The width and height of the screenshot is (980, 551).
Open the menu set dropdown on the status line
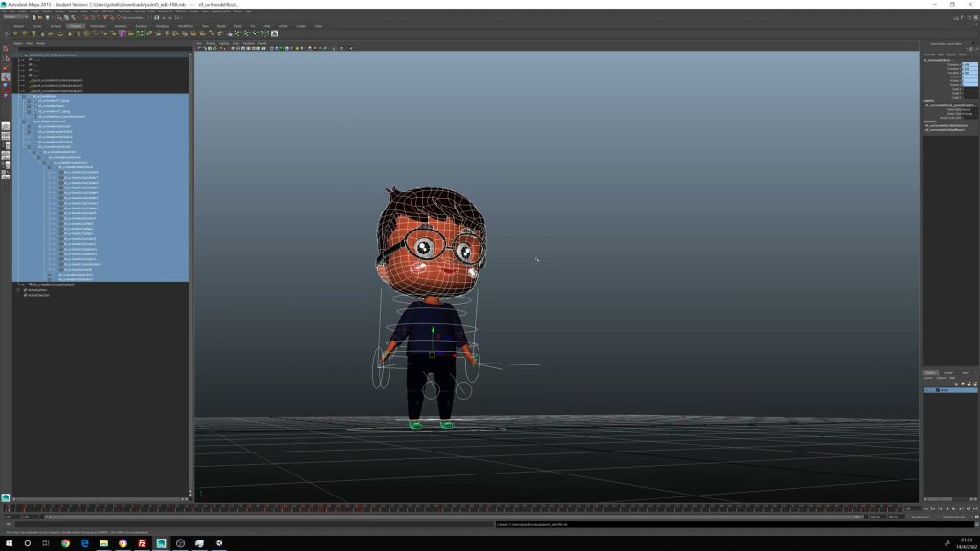(14, 17)
